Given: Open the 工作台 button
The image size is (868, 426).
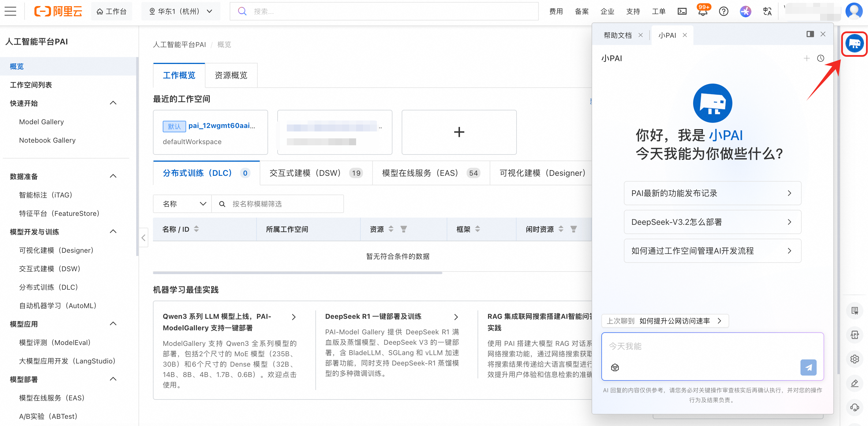Looking at the screenshot, I should pyautogui.click(x=112, y=12).
